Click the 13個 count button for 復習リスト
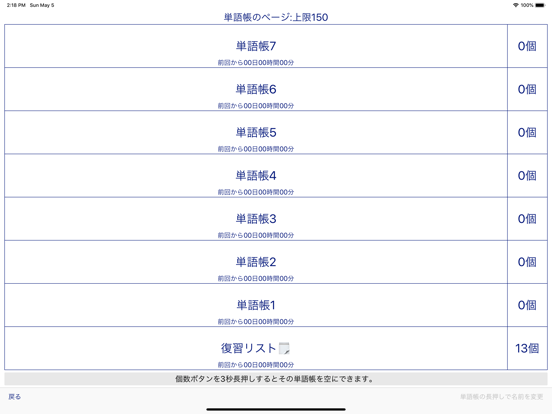Viewport: 552px width, 414px height. (x=527, y=348)
